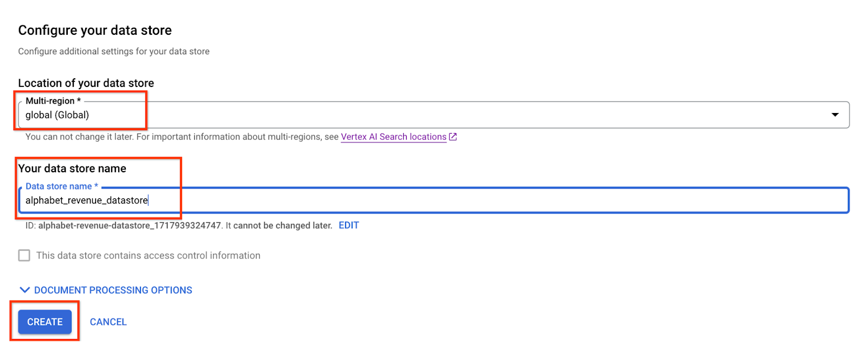Click the external-link icon after Vertex AI Search locations
The image size is (868, 352).
click(x=453, y=137)
